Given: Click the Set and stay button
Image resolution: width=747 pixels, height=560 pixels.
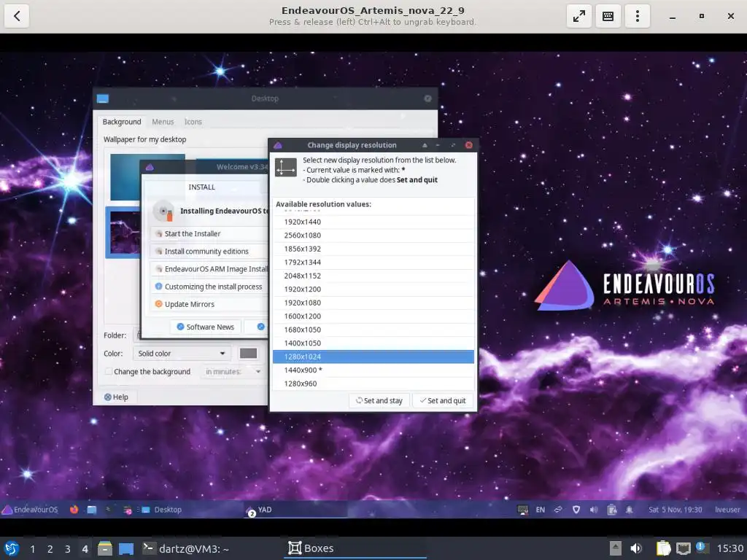Looking at the screenshot, I should coord(379,401).
